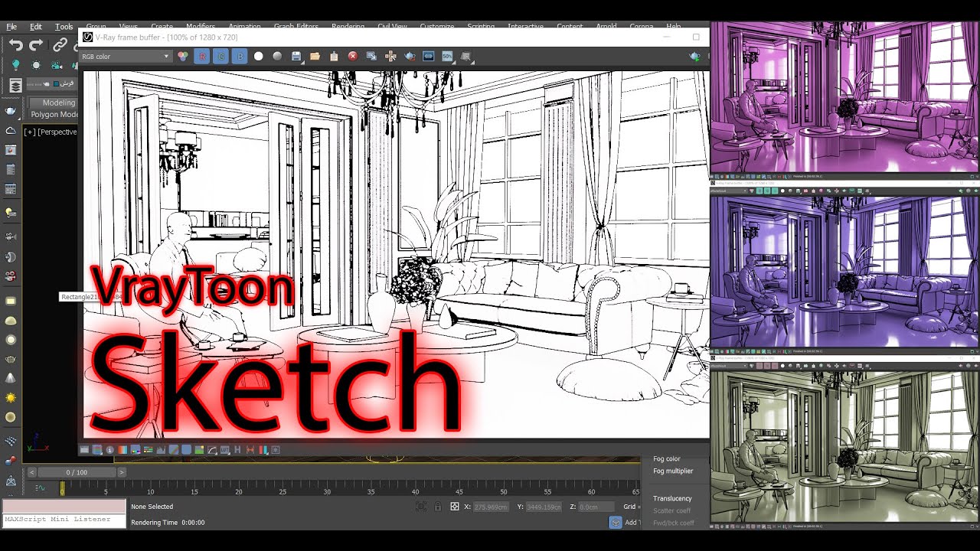Click the region render teapot icon
Viewport: 980px width, 551px height.
(410, 57)
